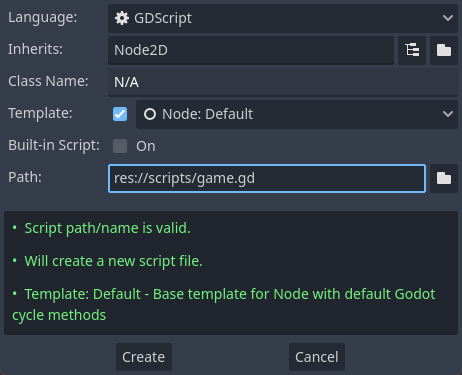Open the Node: Default template dropdown
462x375 pixels.
(x=297, y=114)
